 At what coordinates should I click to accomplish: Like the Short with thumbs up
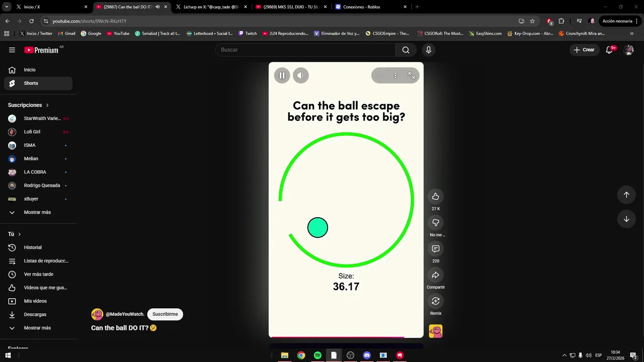[x=436, y=197]
